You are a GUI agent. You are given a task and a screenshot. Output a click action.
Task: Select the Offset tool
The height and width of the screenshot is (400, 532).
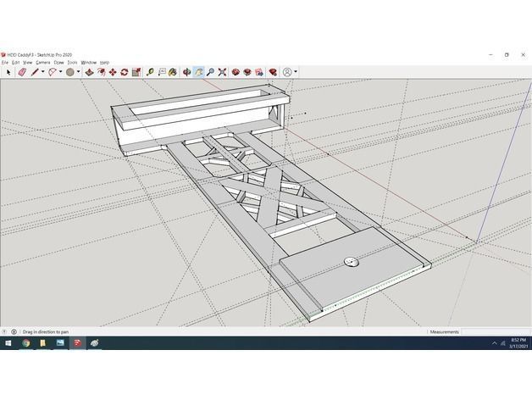point(101,72)
